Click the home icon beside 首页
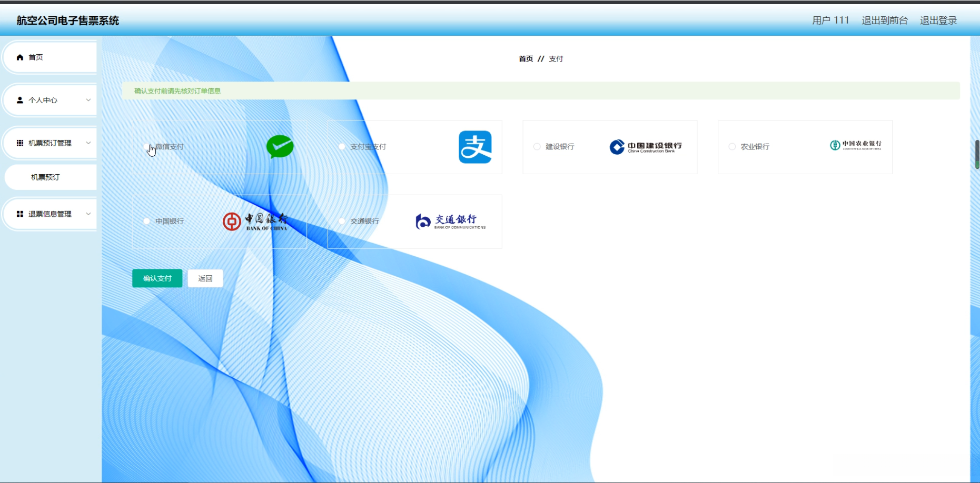The width and height of the screenshot is (980, 483). pyautogui.click(x=20, y=57)
